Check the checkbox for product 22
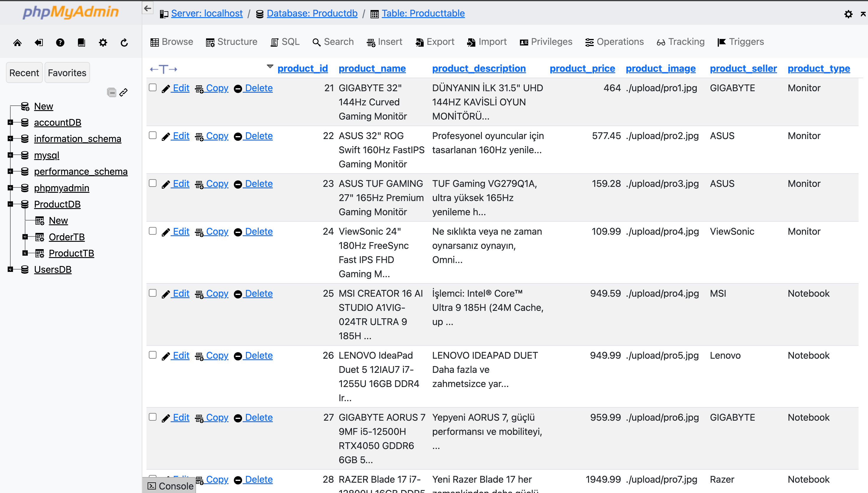Image resolution: width=868 pixels, height=493 pixels. (153, 135)
